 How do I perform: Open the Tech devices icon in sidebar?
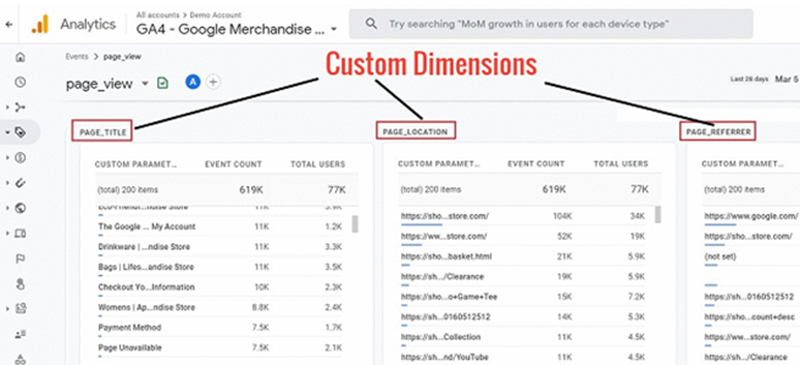[20, 233]
